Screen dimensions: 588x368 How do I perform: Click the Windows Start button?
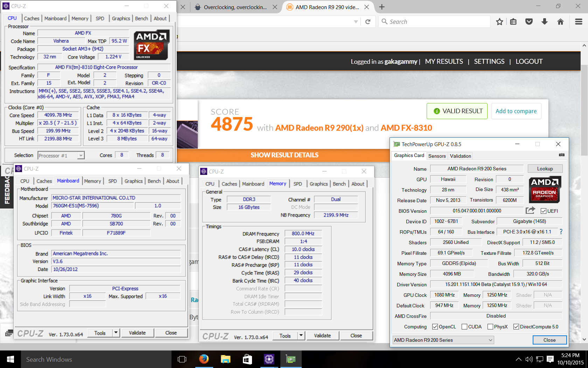pos(10,359)
